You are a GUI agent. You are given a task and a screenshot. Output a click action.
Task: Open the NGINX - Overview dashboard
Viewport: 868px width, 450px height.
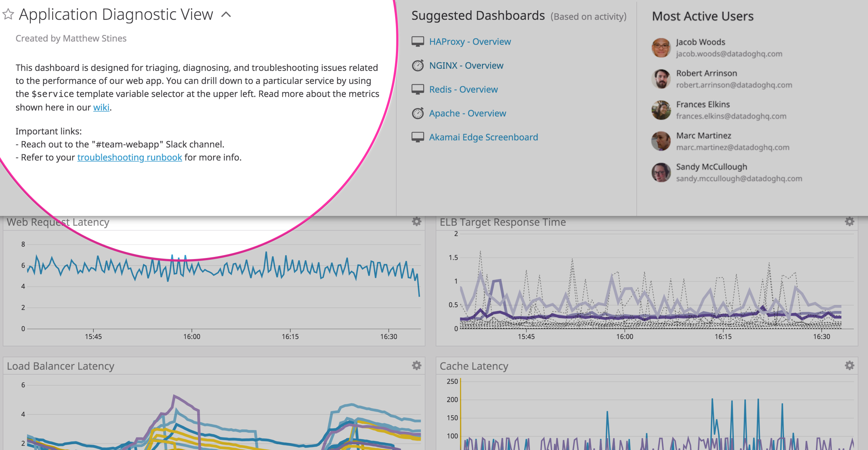(466, 66)
